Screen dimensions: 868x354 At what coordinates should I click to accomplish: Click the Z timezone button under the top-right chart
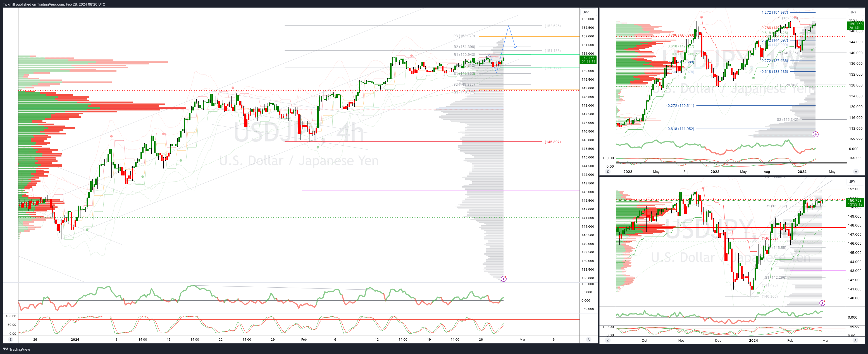pos(608,172)
